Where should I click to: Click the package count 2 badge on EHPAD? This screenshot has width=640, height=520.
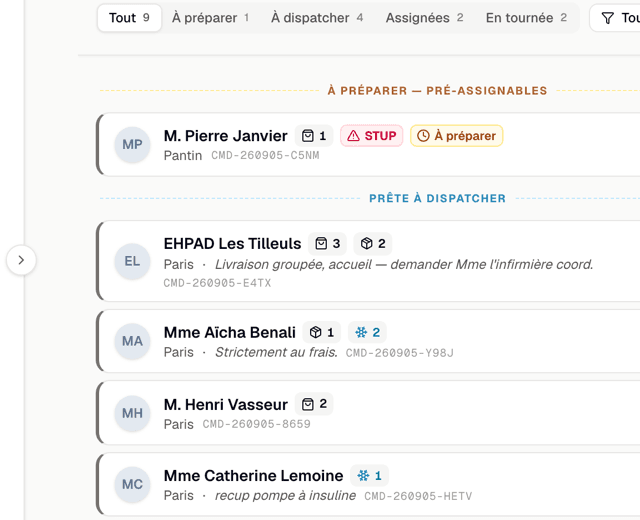373,244
